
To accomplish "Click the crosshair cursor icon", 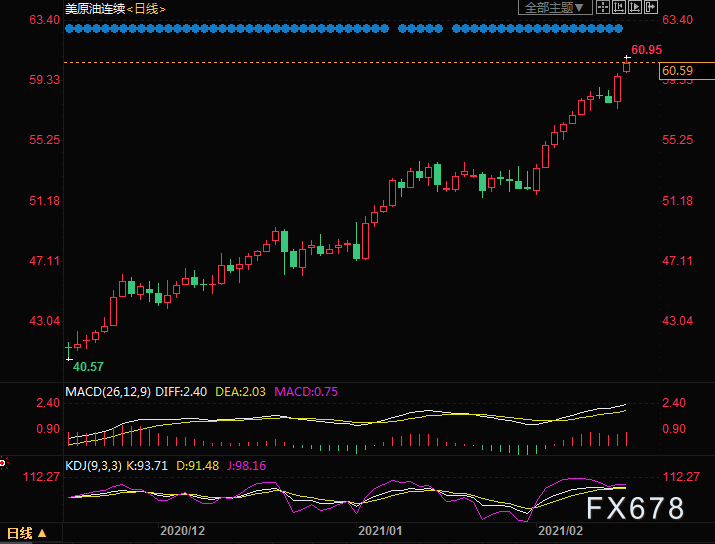I will pyautogui.click(x=603, y=7).
